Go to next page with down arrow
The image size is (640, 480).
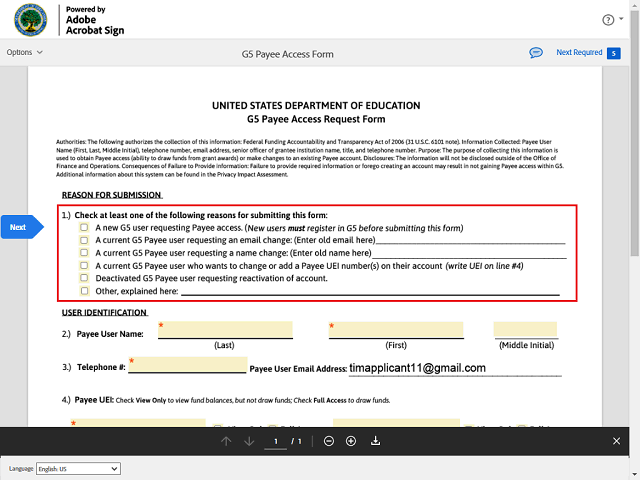tap(249, 441)
